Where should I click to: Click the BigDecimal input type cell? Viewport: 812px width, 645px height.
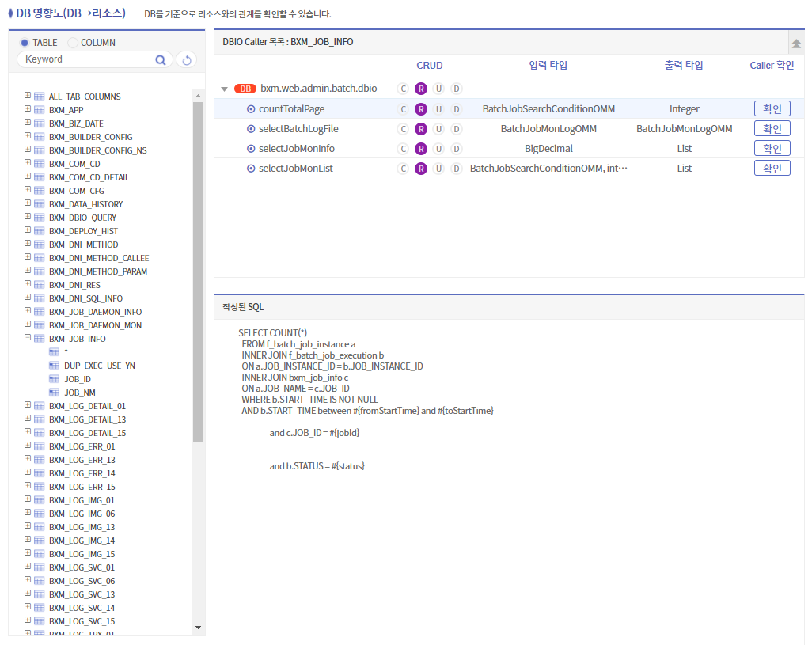tap(548, 149)
